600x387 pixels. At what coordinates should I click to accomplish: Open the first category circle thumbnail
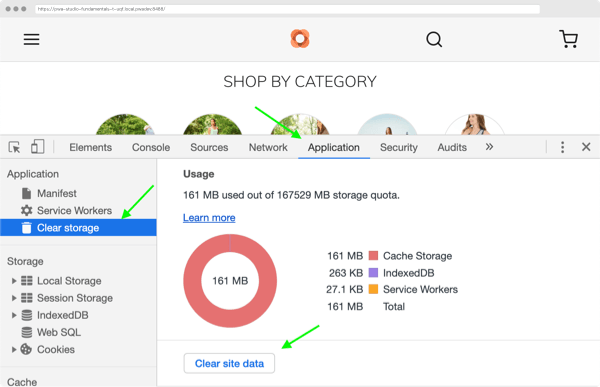(124, 124)
